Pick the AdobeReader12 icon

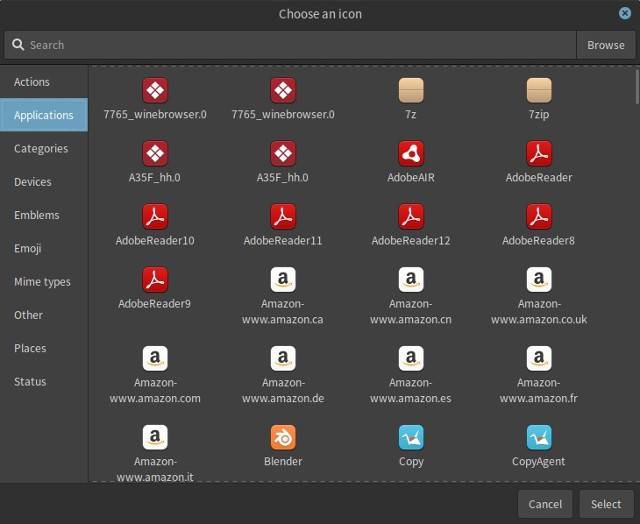tap(411, 217)
